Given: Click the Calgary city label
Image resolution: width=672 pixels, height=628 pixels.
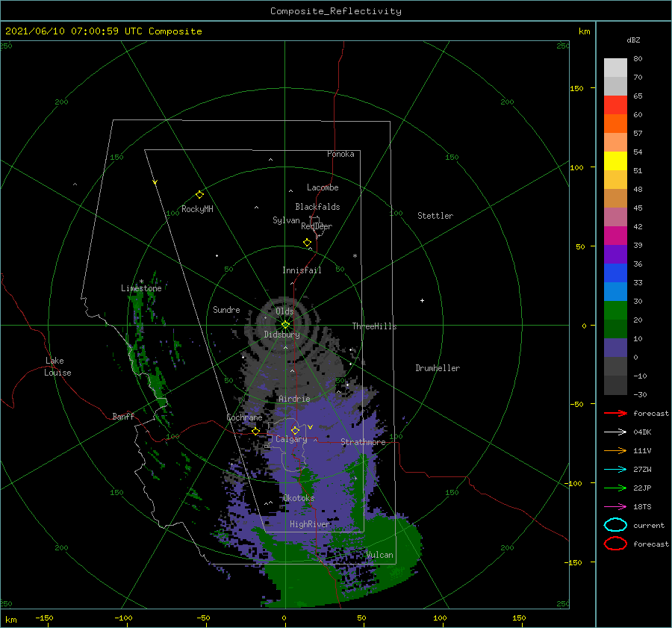Looking at the screenshot, I should (291, 439).
